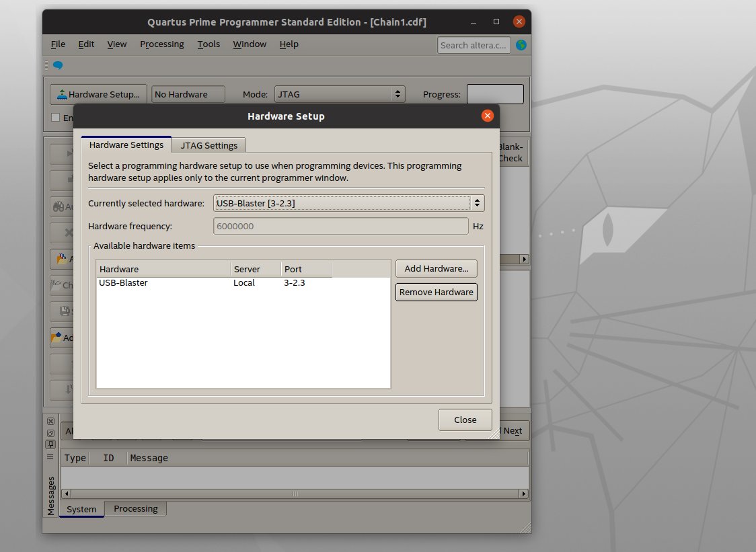Image resolution: width=756 pixels, height=552 pixels.
Task: Open the Processing menu
Action: pyautogui.click(x=162, y=44)
